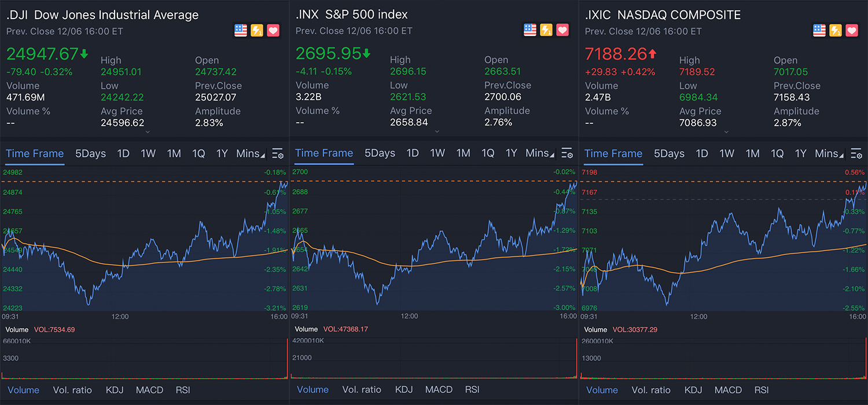Image resolution: width=868 pixels, height=405 pixels.
Task: Switch NASDAQ chart to 1D
Action: 702,153
